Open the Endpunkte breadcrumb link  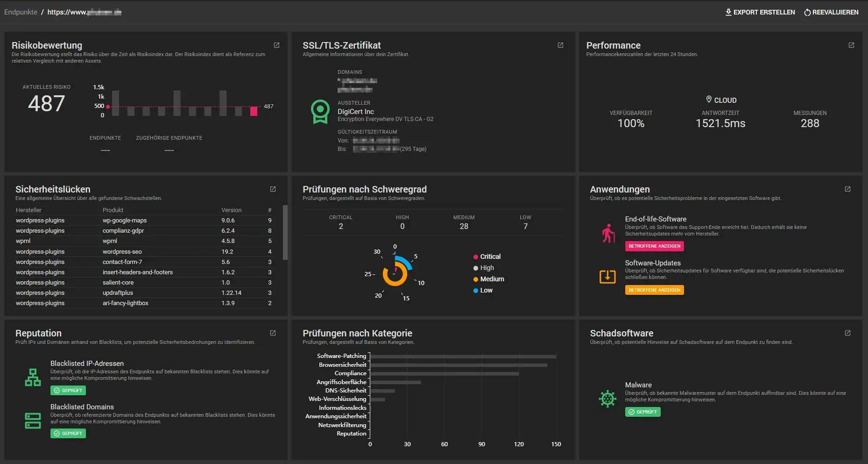[20, 12]
